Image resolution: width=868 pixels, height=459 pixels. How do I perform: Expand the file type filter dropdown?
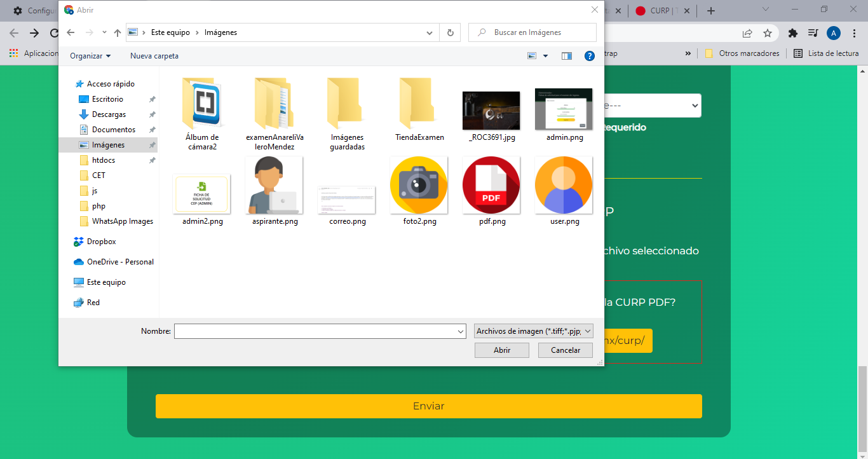pos(533,331)
